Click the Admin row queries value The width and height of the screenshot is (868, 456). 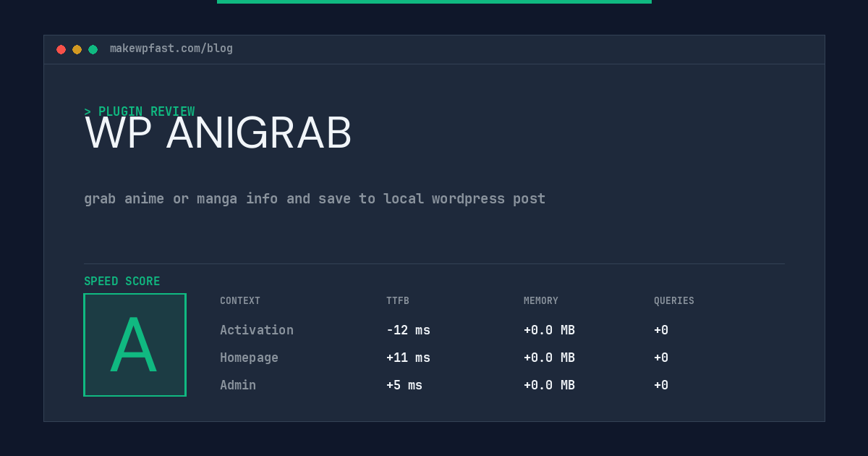661,385
